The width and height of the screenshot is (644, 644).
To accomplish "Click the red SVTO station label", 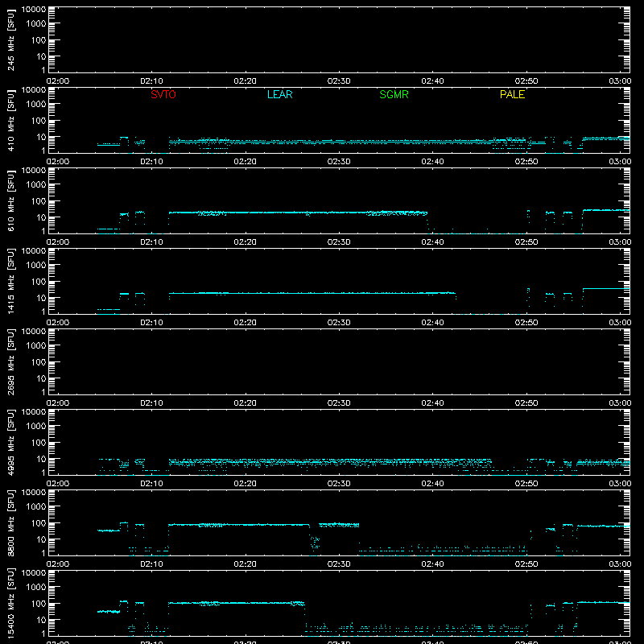I will tap(163, 94).
